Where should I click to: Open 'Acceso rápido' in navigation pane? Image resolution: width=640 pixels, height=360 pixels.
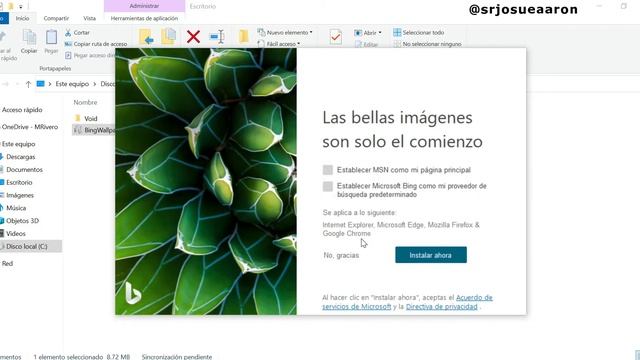22,110
